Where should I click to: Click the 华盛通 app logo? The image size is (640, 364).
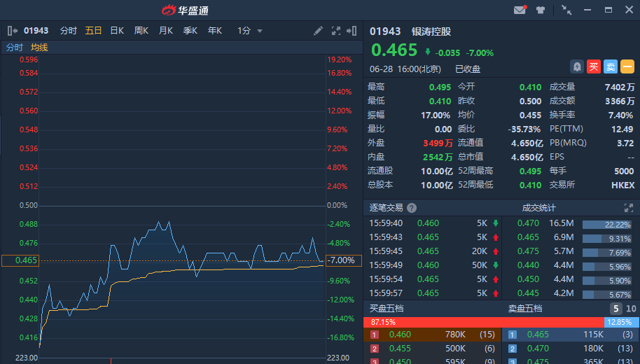[186, 10]
